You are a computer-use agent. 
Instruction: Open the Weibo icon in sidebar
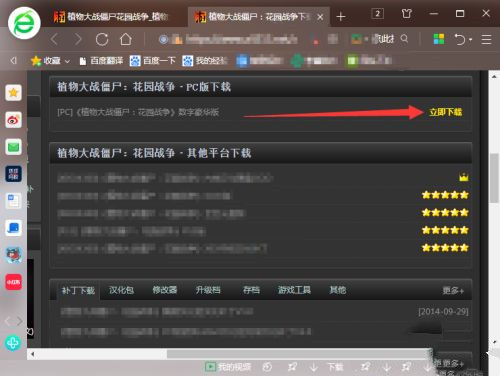click(x=13, y=120)
